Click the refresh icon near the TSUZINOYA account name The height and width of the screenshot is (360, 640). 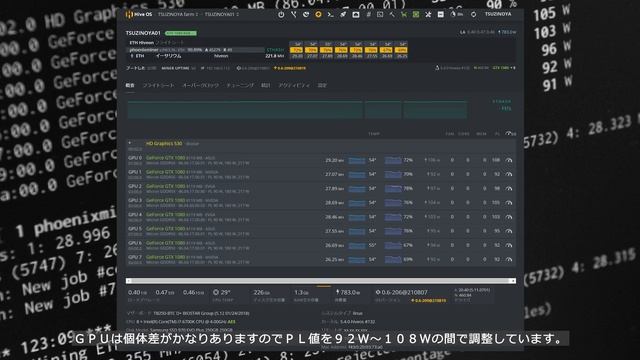pyautogui.click(x=473, y=14)
